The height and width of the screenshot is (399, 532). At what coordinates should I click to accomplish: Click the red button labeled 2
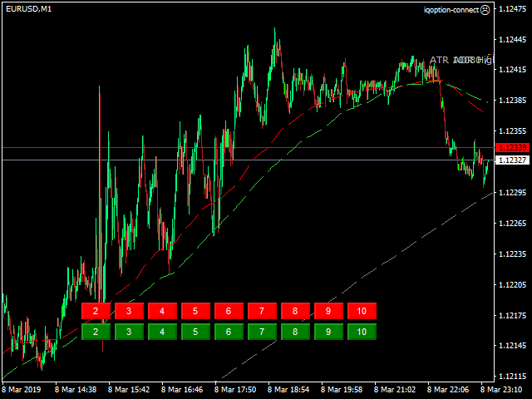[x=96, y=311]
